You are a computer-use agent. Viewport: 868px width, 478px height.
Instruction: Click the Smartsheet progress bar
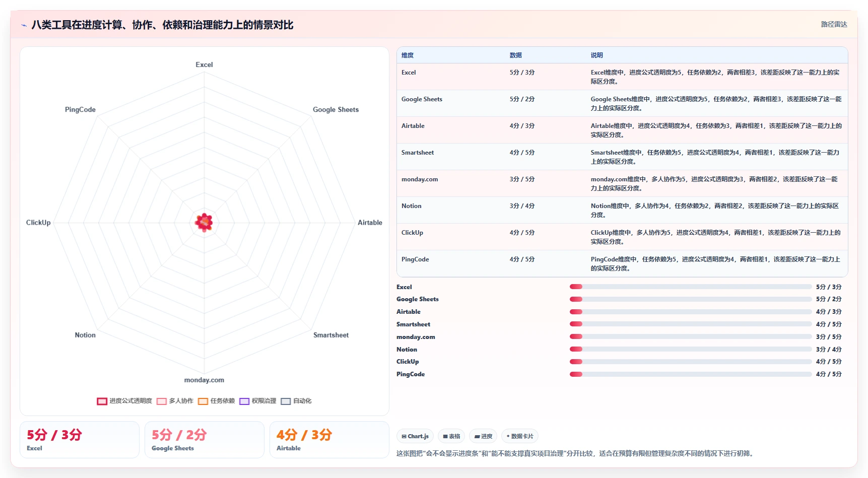click(x=691, y=324)
